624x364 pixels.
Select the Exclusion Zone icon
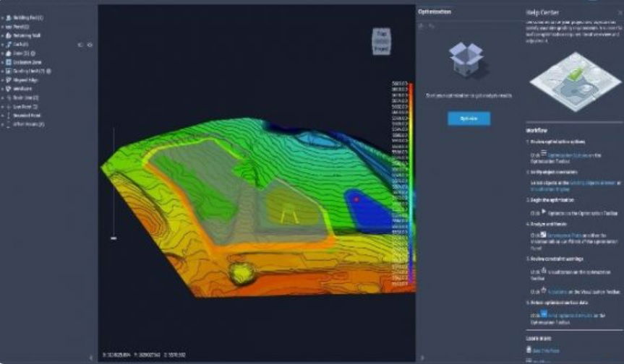[x=9, y=62]
